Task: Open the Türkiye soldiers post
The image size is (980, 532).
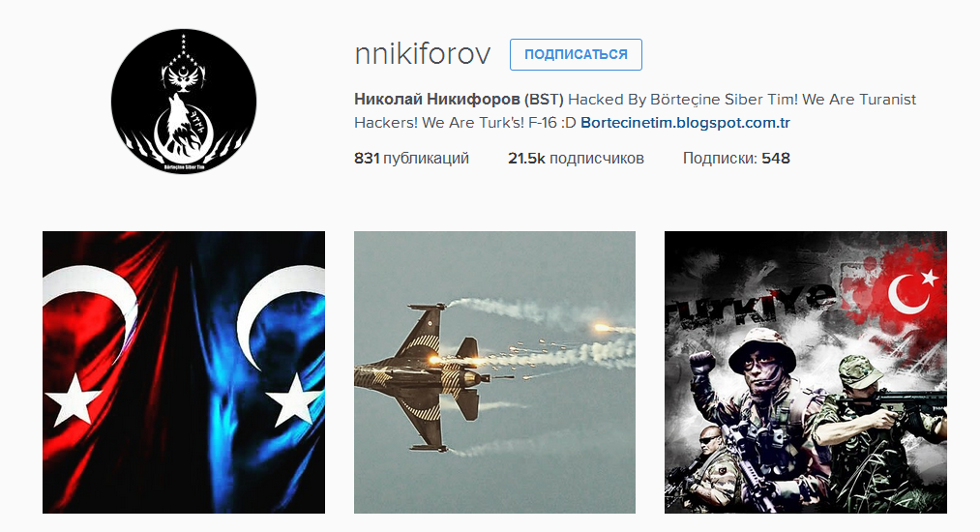Action: [x=806, y=372]
